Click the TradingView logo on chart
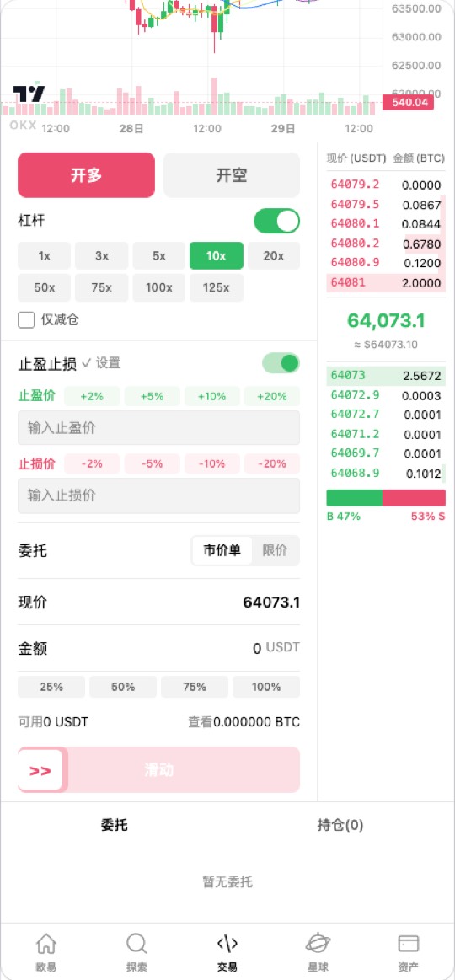 pyautogui.click(x=29, y=94)
